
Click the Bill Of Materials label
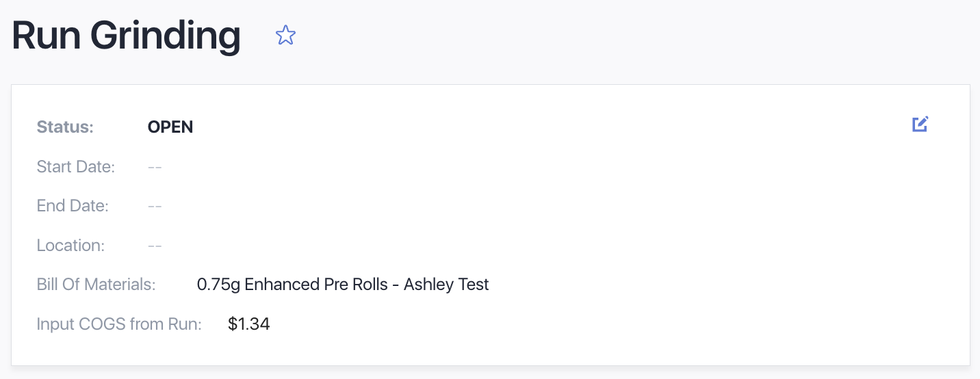(x=96, y=285)
